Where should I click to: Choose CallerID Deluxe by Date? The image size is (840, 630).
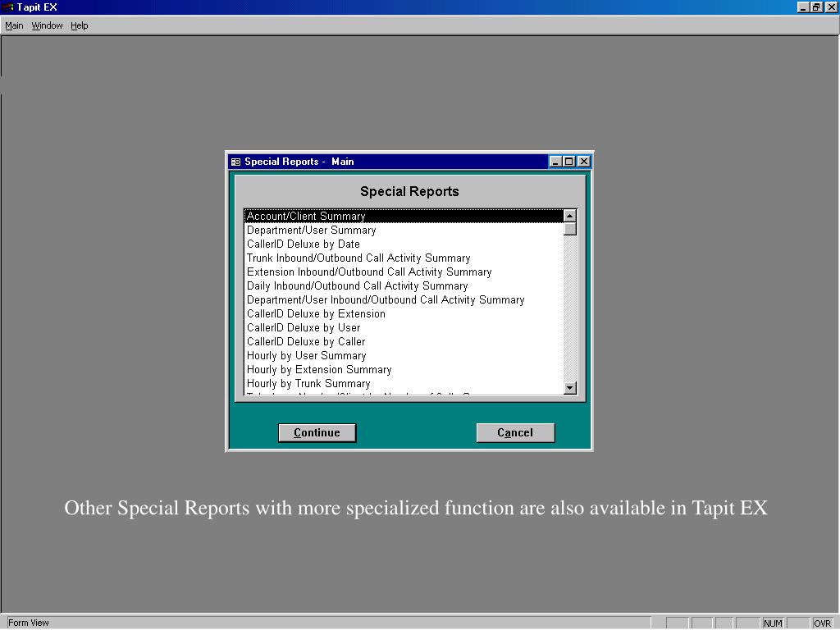[x=404, y=244]
